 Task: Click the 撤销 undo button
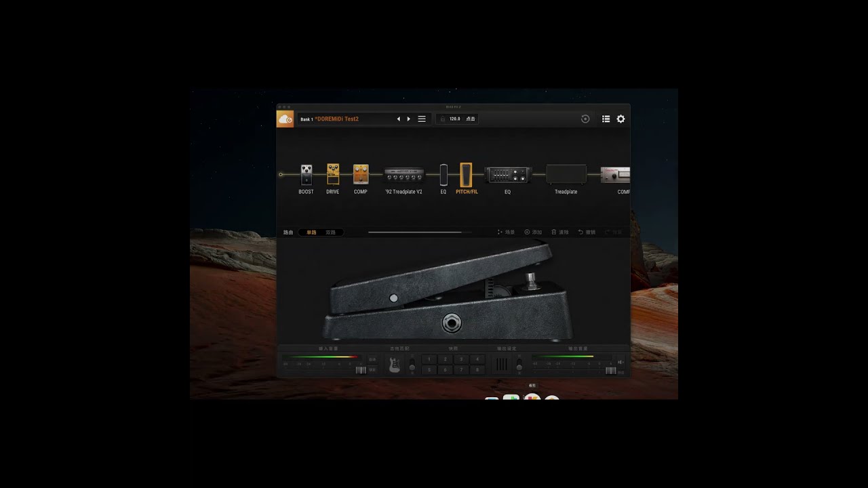pos(587,232)
